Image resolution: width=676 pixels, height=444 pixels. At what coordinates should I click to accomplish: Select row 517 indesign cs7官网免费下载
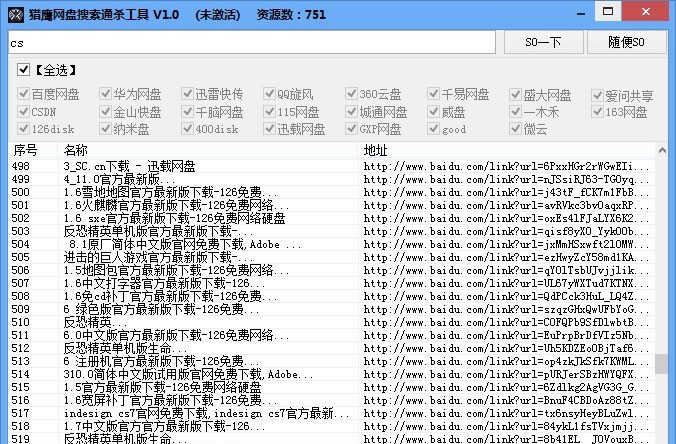332,413
